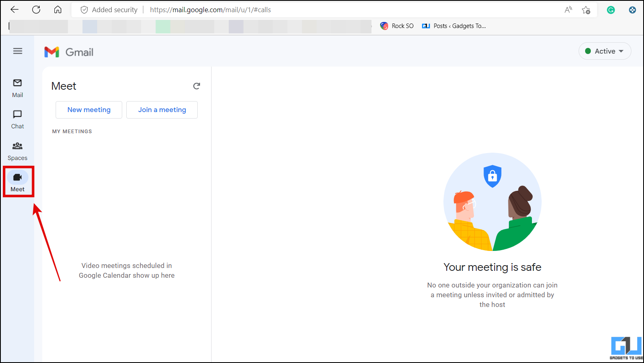644x363 pixels.
Task: Click the meeting safety illustration
Action: (492, 202)
